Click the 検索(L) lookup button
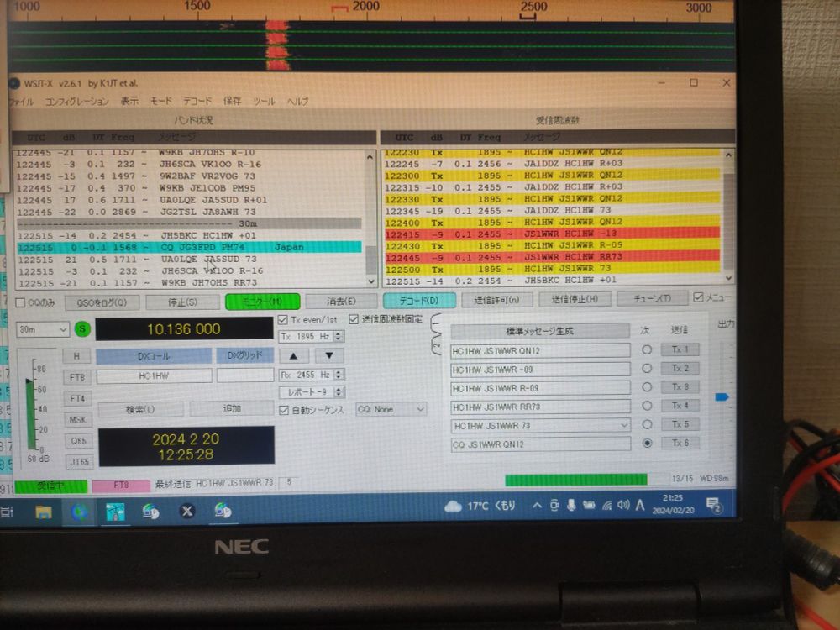840x630 pixels. click(x=140, y=409)
